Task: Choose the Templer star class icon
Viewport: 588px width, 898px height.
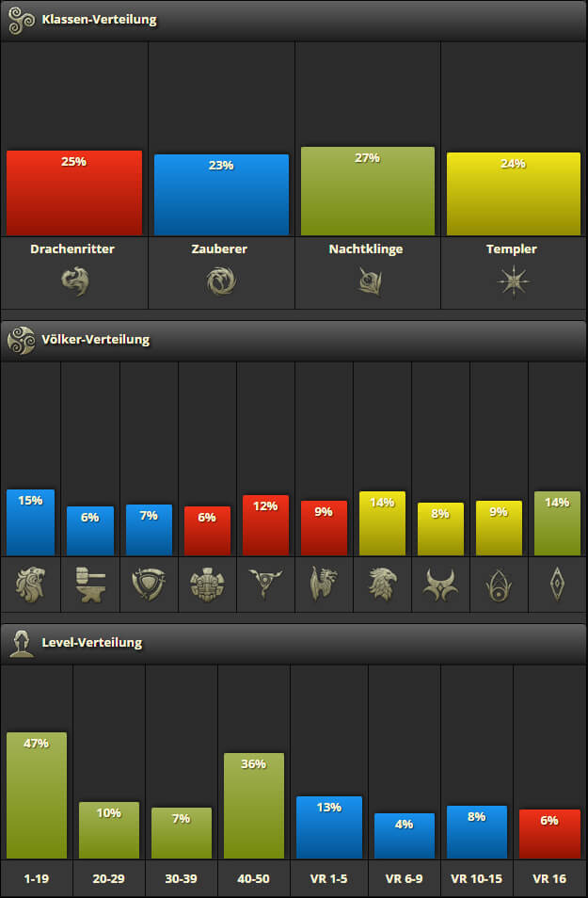Action: pyautogui.click(x=513, y=281)
